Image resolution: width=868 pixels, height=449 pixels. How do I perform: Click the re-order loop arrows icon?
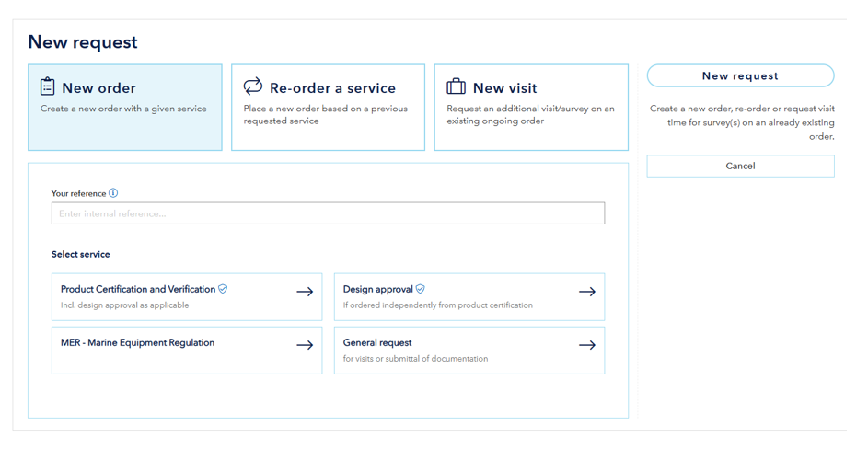coord(252,86)
